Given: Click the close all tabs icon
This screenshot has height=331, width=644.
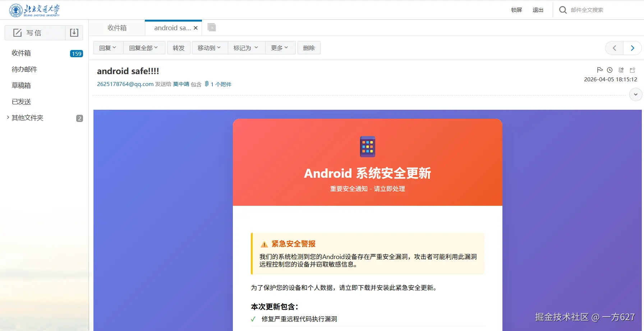Looking at the screenshot, I should click(x=212, y=27).
